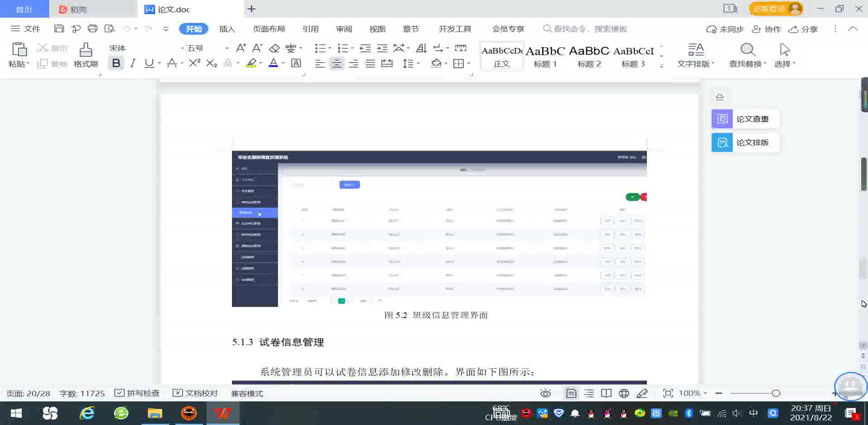
Task: Click the zoom slider handle
Action: click(x=776, y=393)
